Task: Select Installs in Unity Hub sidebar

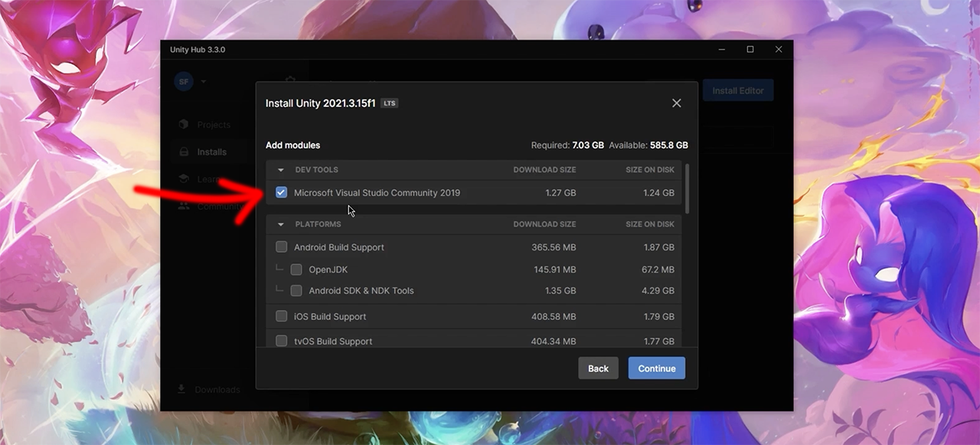Action: pyautogui.click(x=211, y=152)
